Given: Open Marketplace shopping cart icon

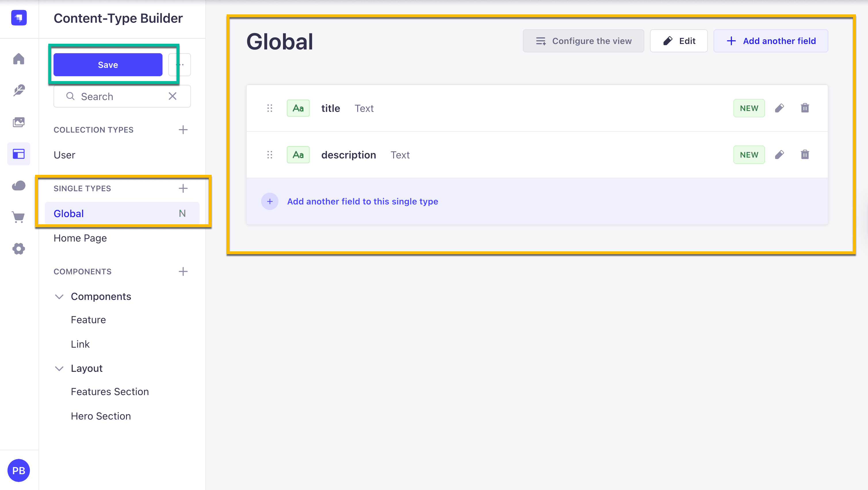Looking at the screenshot, I should click(x=18, y=217).
